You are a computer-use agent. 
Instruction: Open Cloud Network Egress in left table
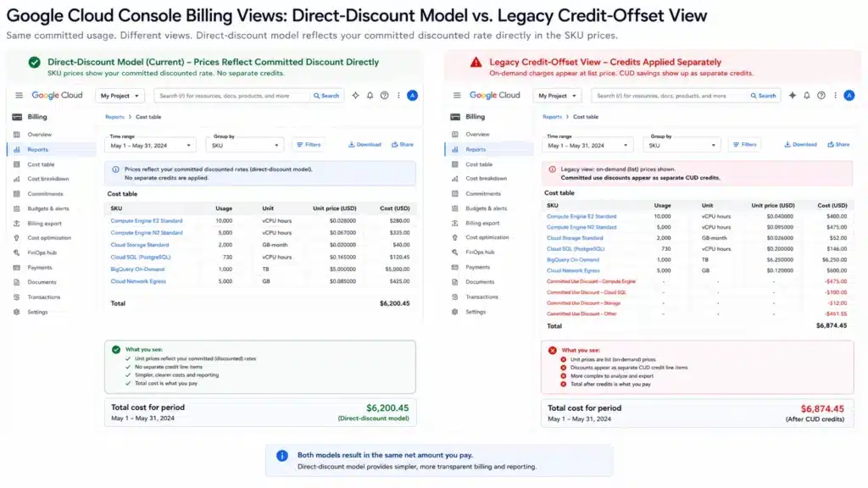[138, 281]
